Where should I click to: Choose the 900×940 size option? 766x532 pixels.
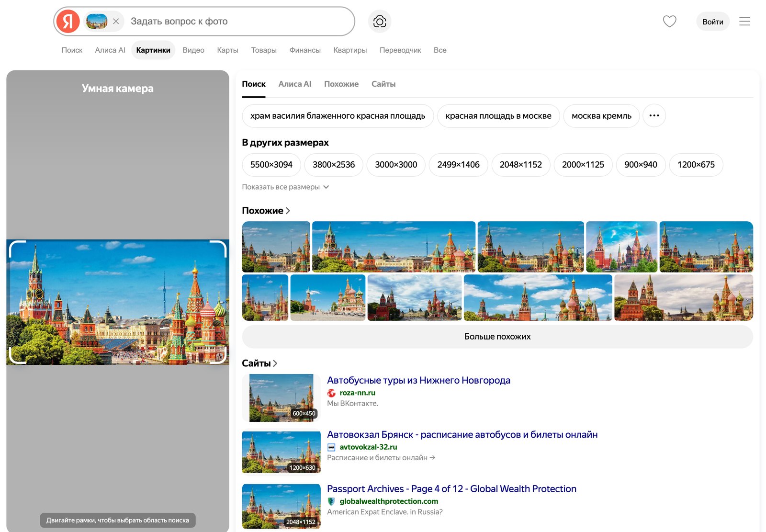pyautogui.click(x=641, y=165)
